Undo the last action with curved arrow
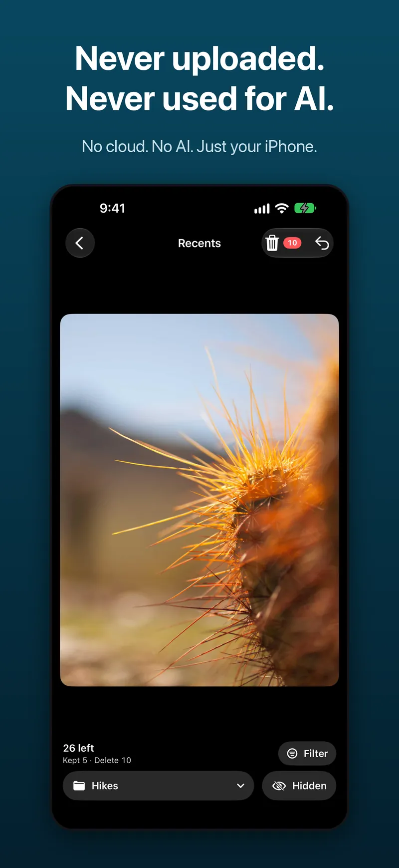The image size is (399, 868). pyautogui.click(x=322, y=243)
